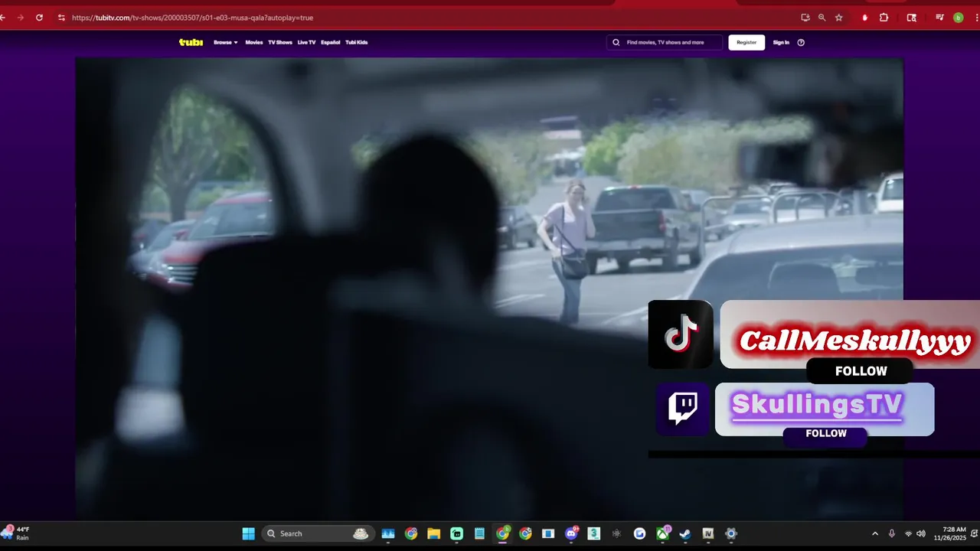Switch to the Español section
980x551 pixels.
pos(331,42)
